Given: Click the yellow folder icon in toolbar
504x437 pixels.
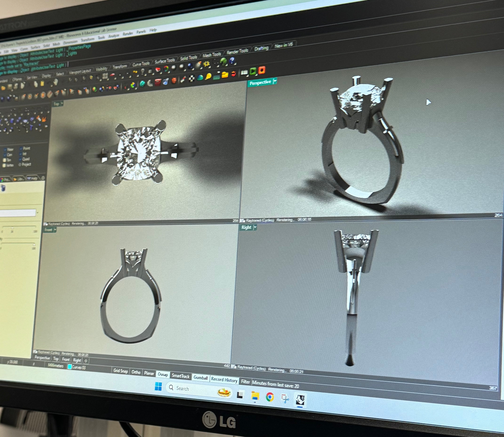Looking at the screenshot, I should pyautogui.click(x=225, y=75).
